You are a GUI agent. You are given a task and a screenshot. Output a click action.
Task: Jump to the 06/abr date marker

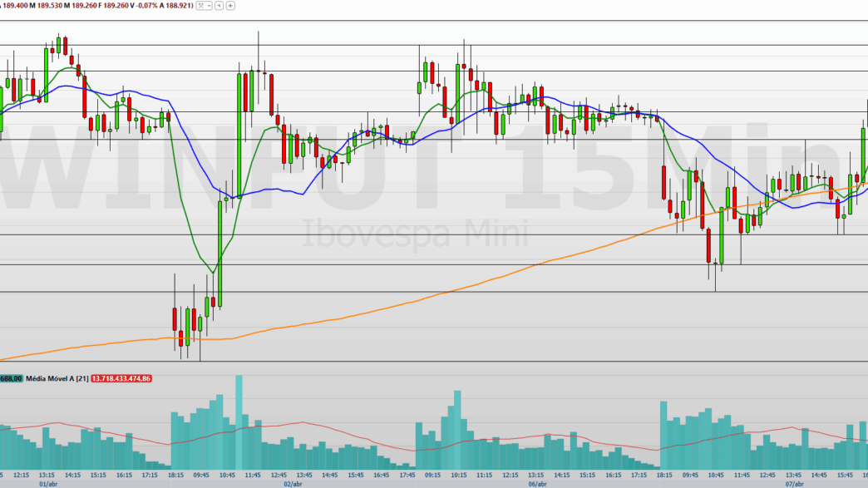tap(537, 483)
